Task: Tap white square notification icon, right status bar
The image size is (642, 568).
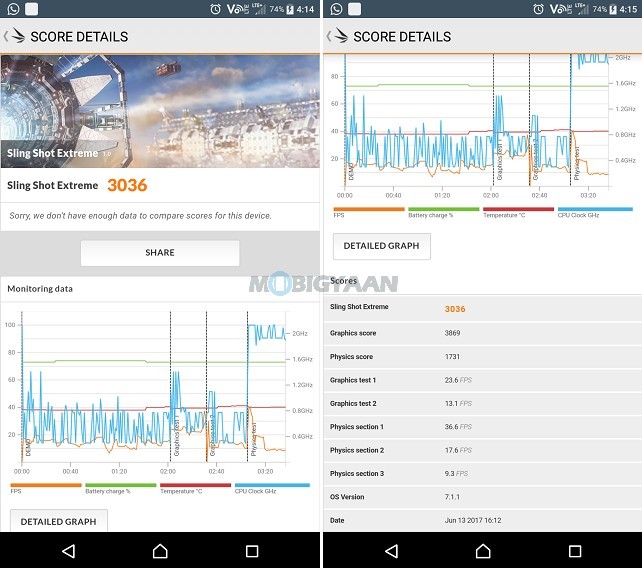Action: pos(355,9)
